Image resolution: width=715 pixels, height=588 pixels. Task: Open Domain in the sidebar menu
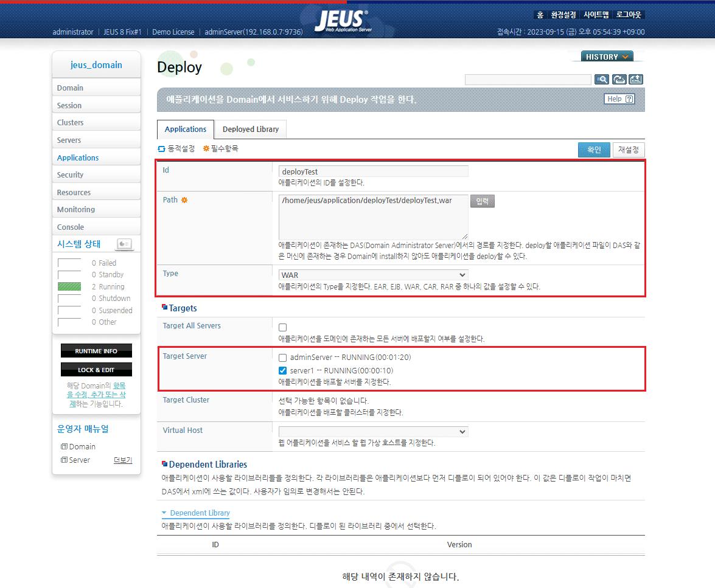tap(96, 88)
